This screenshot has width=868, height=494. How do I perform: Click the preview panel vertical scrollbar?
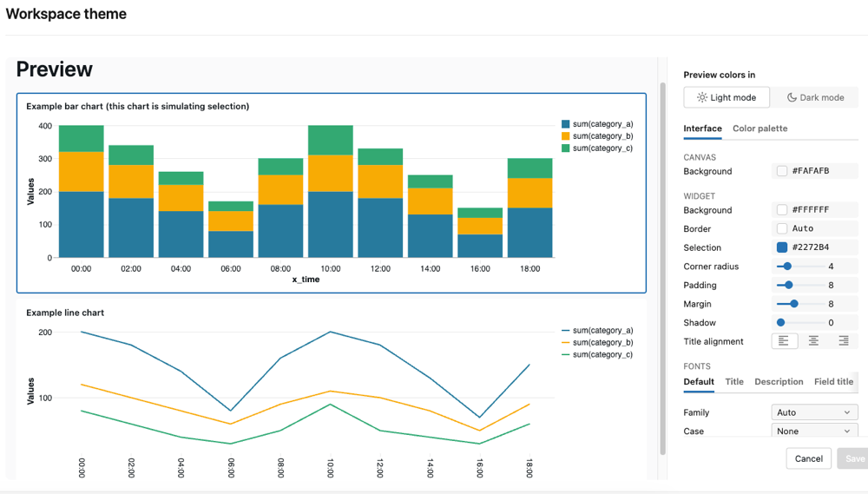tap(662, 268)
